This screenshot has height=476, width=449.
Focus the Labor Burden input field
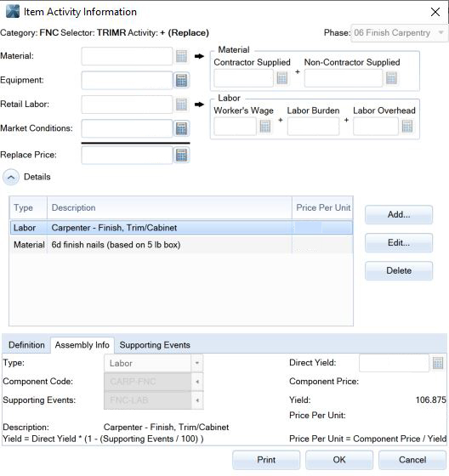[313, 127]
